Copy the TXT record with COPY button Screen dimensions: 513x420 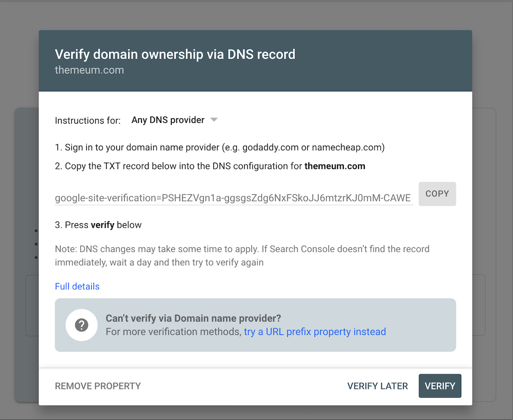click(437, 194)
